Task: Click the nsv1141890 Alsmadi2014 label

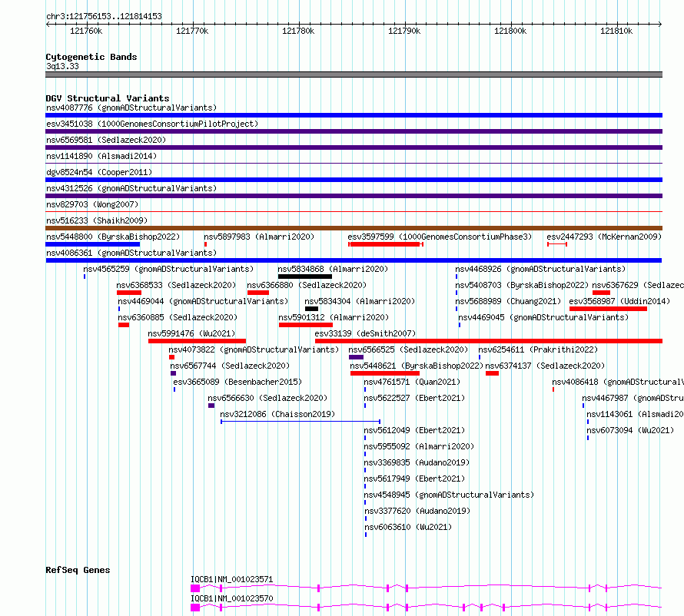Action: (101, 156)
